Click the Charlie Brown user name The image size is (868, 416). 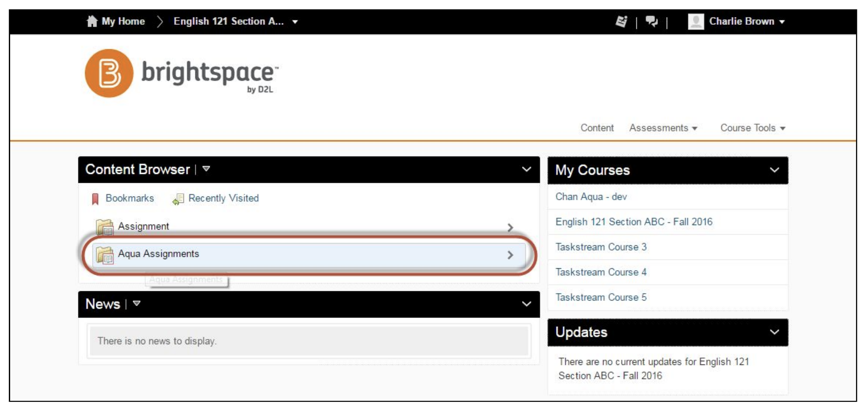click(741, 21)
